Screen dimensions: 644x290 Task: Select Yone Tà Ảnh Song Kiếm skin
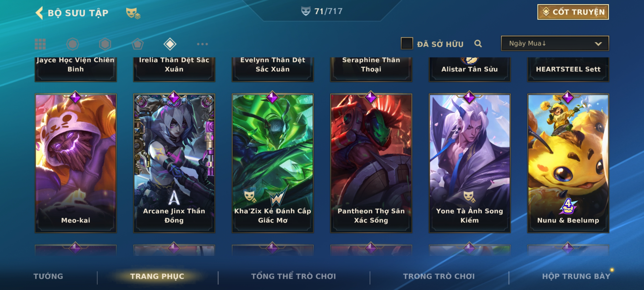tap(470, 163)
